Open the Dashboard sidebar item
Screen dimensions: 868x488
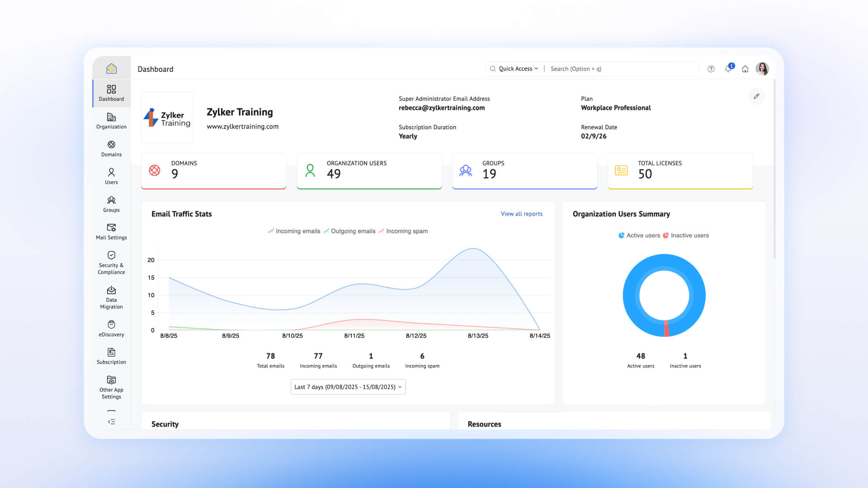[111, 93]
